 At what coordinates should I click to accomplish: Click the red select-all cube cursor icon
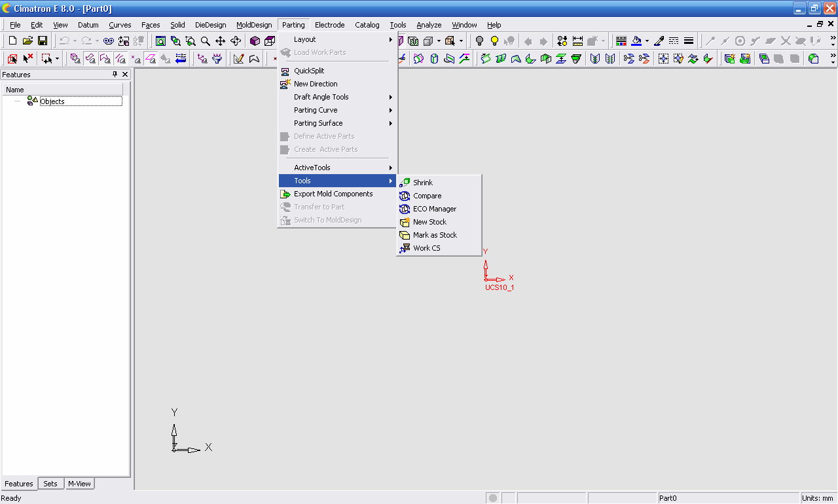click(x=12, y=59)
